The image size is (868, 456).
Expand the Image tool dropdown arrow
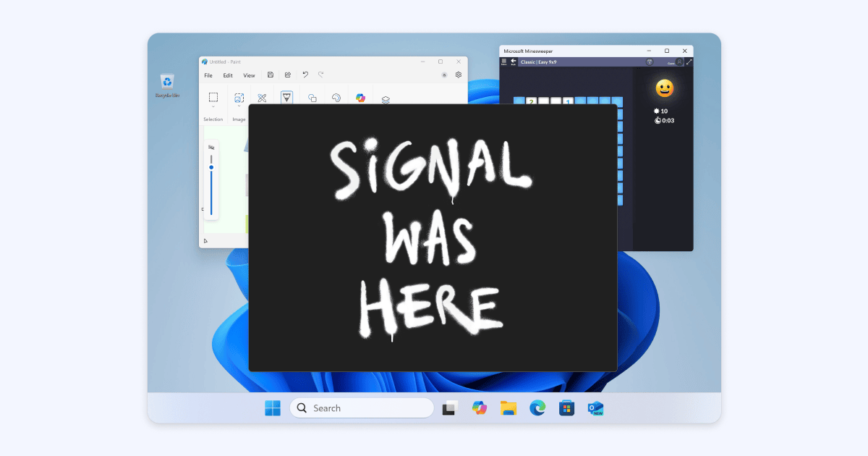click(x=239, y=107)
